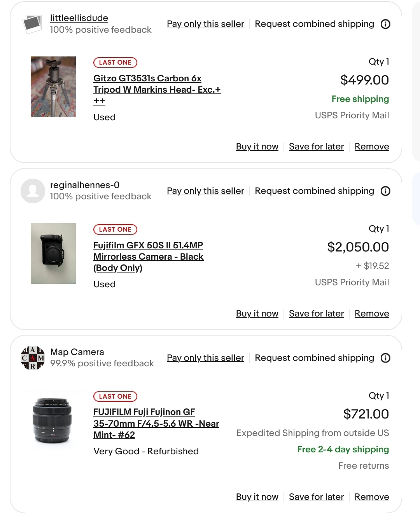
Task: Open Map Camera seller logo
Action: [33, 358]
